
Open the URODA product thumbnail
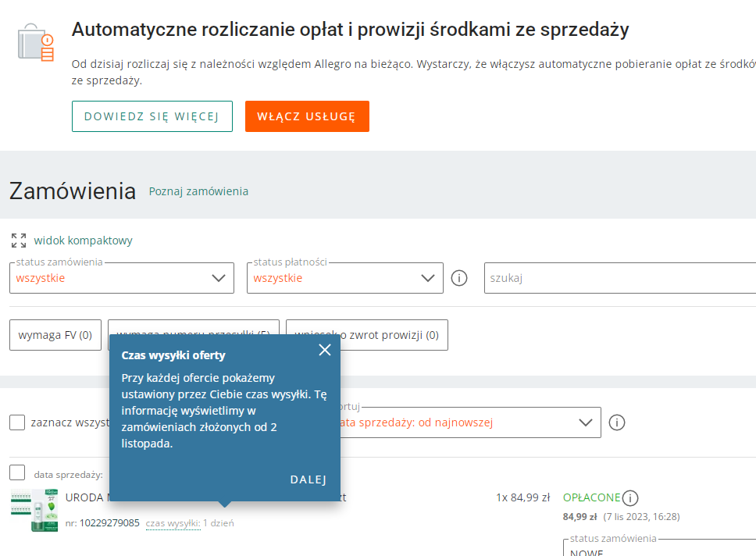click(x=34, y=510)
